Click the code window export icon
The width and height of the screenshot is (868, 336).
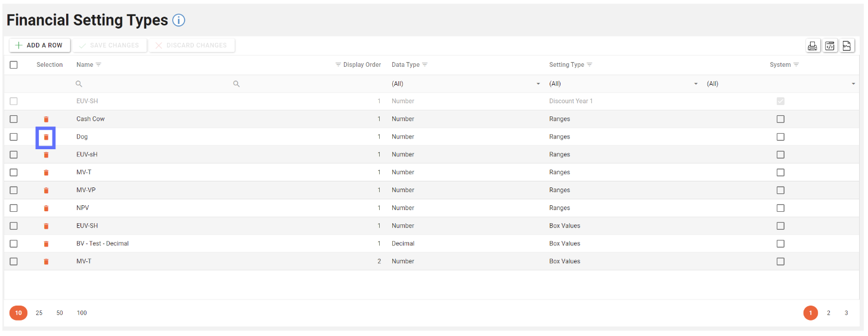pos(830,46)
